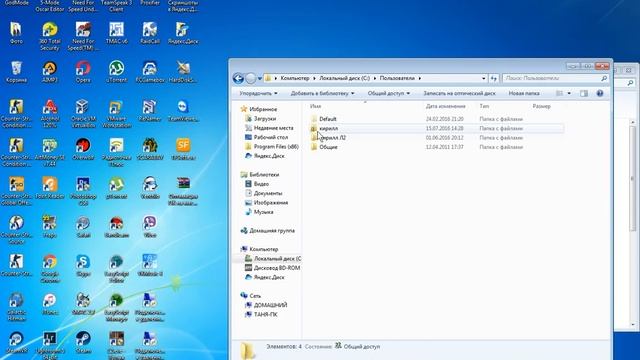Select the Default folder row
This screenshot has height=360, width=640.
436,119
